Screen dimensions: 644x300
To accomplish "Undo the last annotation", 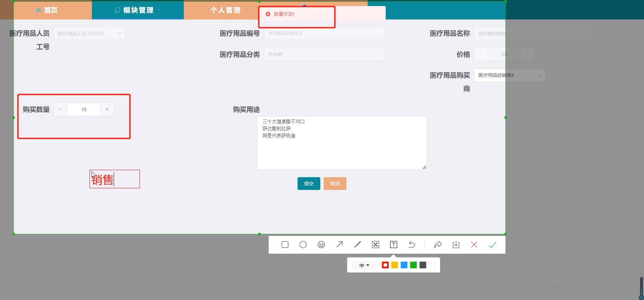I will (412, 245).
